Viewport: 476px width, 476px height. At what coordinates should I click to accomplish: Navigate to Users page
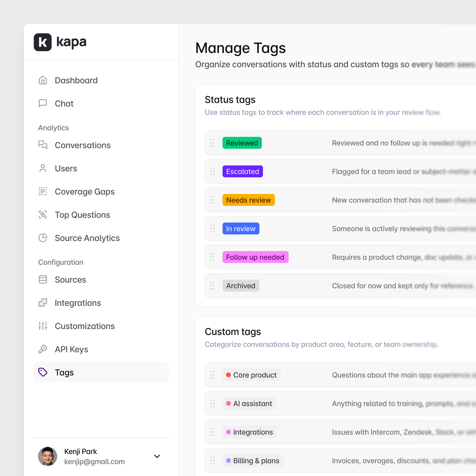point(101,169)
